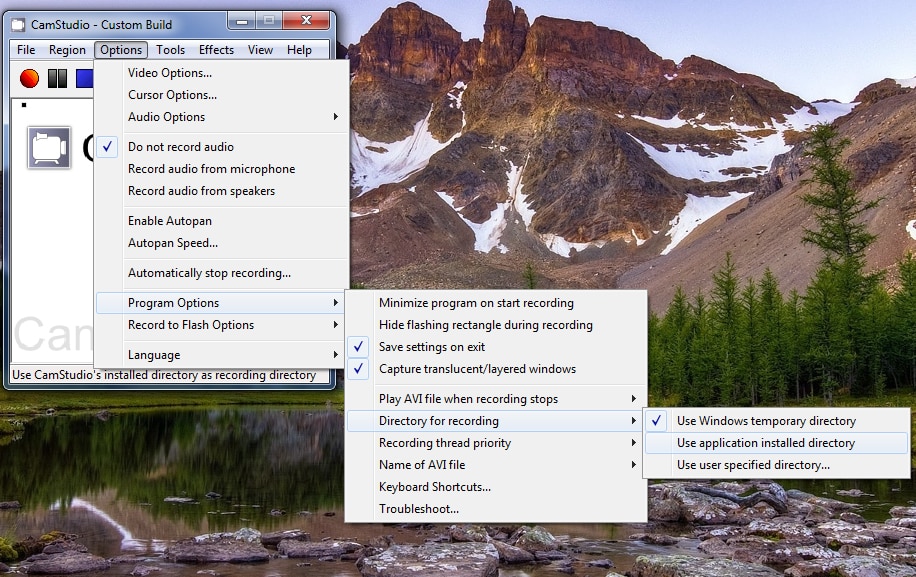The image size is (916, 577).
Task: Open 'Video Options...' dialog
Action: 170,73
